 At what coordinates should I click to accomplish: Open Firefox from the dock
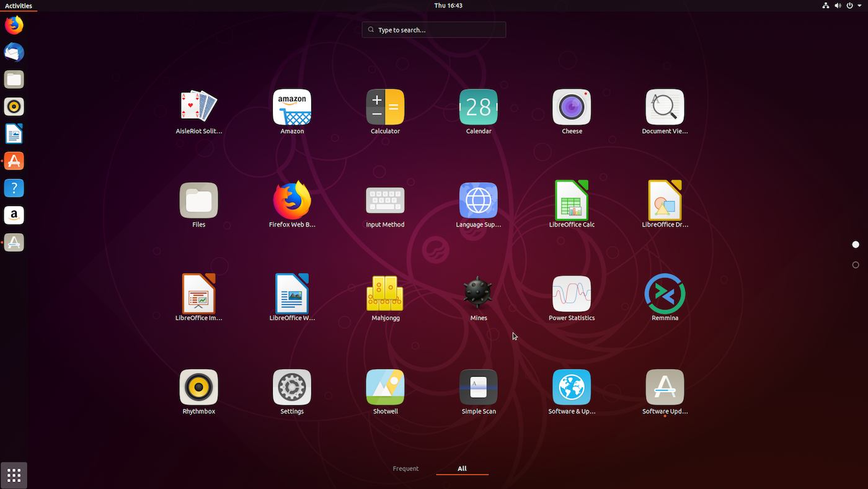pos(14,25)
